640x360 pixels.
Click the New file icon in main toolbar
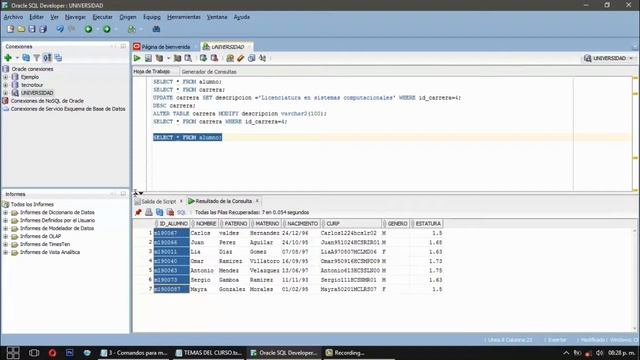click(x=11, y=29)
